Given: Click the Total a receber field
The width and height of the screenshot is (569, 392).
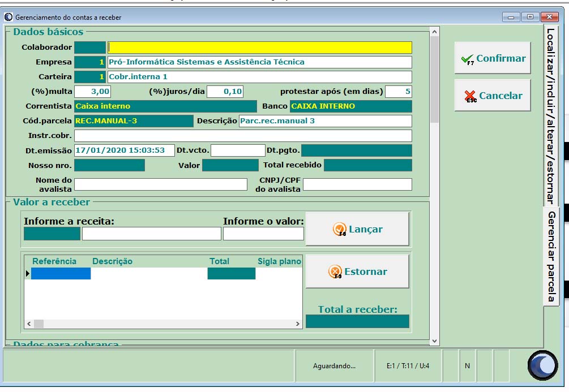Looking at the screenshot, I should click(357, 321).
